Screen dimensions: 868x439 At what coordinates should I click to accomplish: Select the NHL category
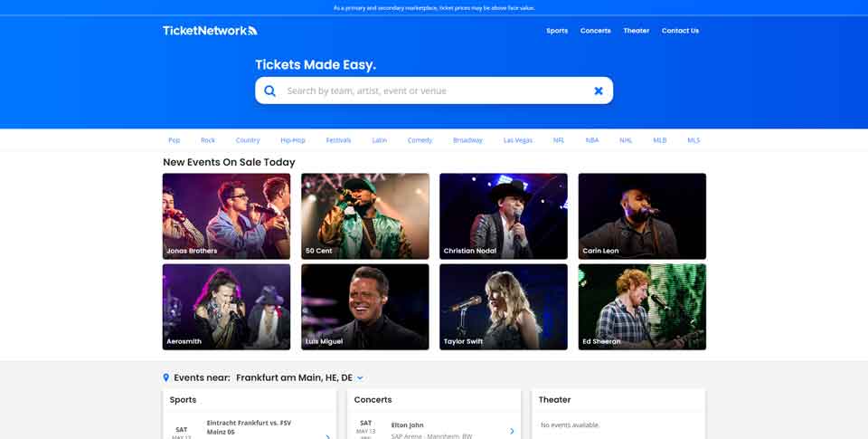(626, 140)
